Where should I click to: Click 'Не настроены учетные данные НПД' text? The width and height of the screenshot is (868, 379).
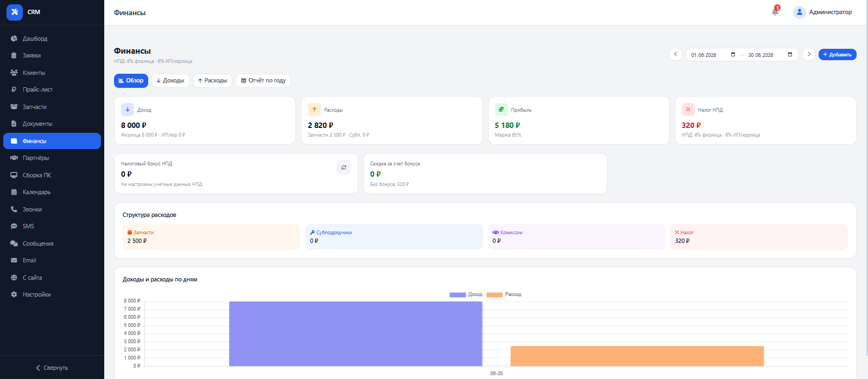pyautogui.click(x=162, y=184)
